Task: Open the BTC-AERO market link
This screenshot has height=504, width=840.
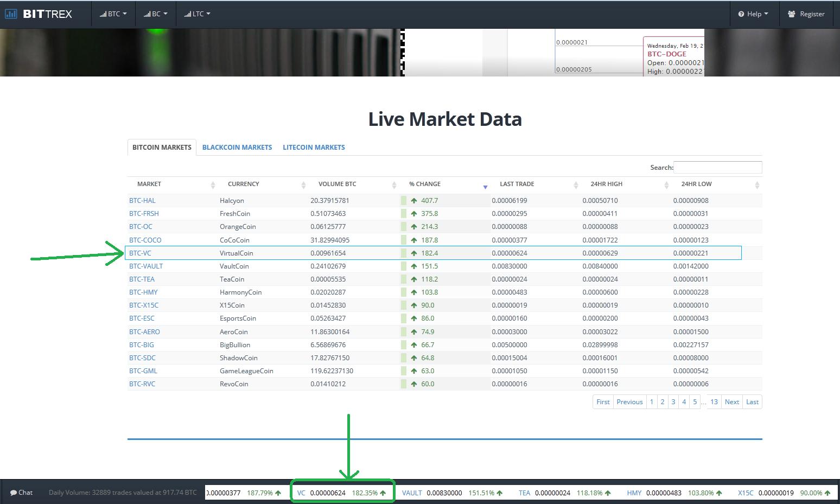Action: tap(144, 331)
